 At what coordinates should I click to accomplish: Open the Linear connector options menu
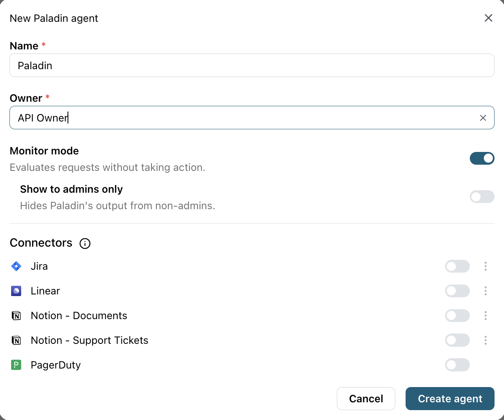click(485, 291)
